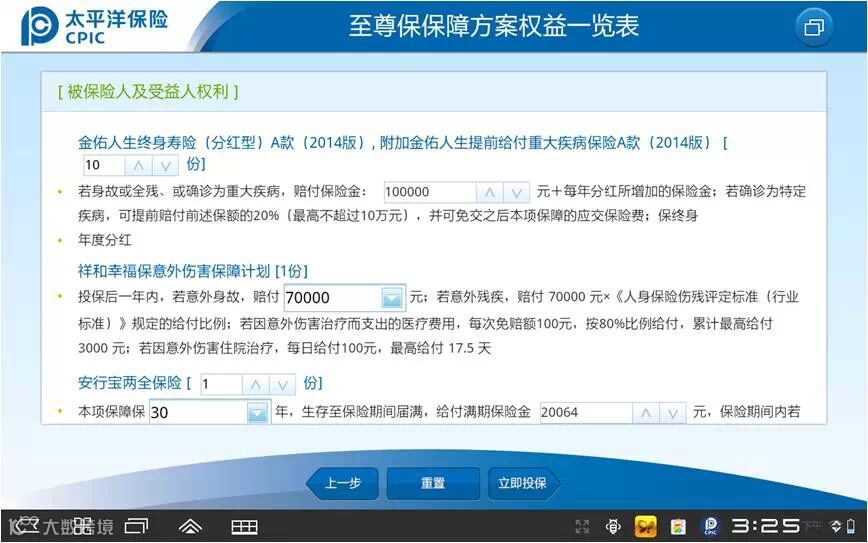
Task: Open the 本项保障保 30 年 dropdown
Action: pyautogui.click(x=257, y=412)
